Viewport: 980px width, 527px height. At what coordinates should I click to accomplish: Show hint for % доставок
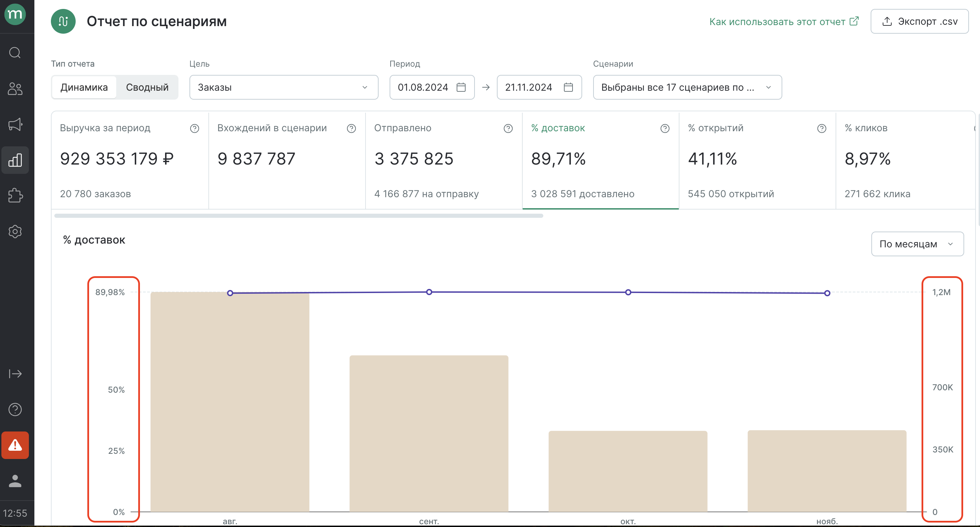coord(665,128)
